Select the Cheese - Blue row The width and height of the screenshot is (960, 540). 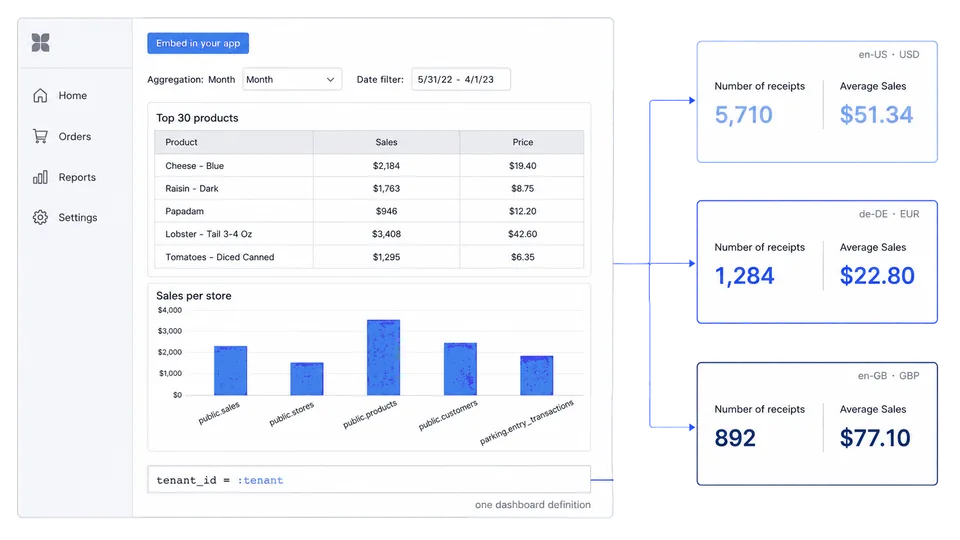(x=369, y=165)
